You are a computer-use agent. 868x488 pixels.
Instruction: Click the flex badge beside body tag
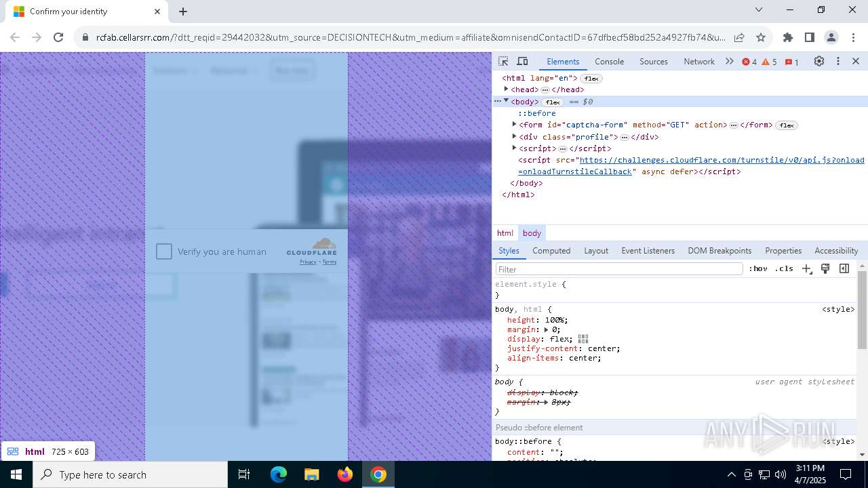pos(553,102)
